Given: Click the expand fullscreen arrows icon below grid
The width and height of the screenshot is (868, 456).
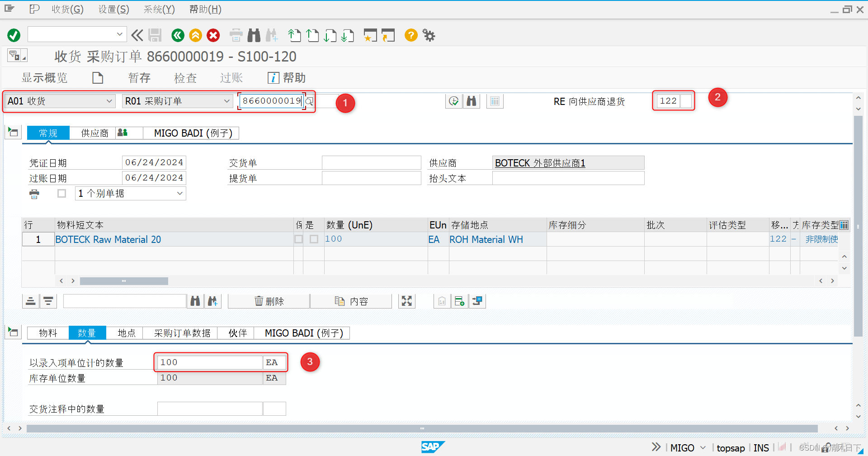Looking at the screenshot, I should pos(407,301).
